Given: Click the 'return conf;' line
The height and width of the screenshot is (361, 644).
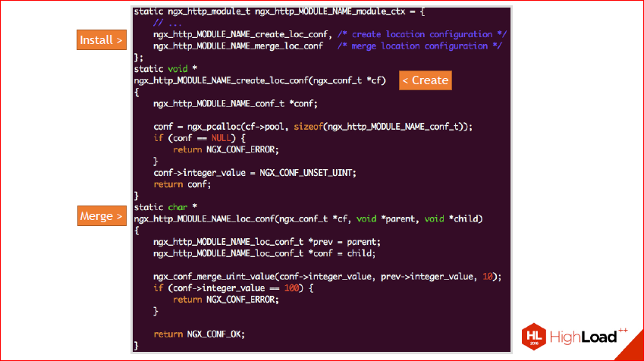Looking at the screenshot, I should pyautogui.click(x=182, y=184).
